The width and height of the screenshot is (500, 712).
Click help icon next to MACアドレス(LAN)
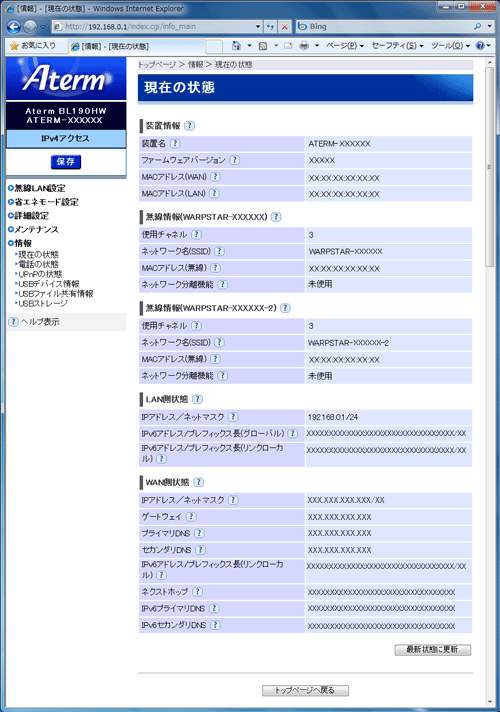click(x=214, y=193)
